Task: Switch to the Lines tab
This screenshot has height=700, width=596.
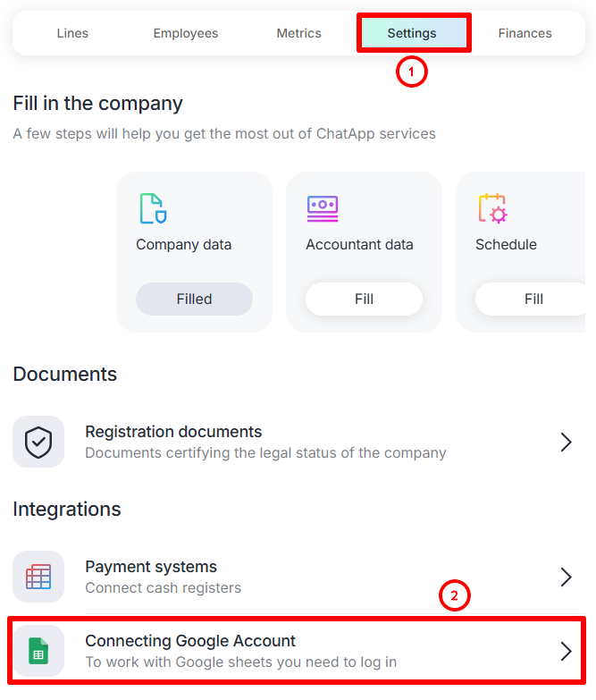Action: click(x=72, y=33)
